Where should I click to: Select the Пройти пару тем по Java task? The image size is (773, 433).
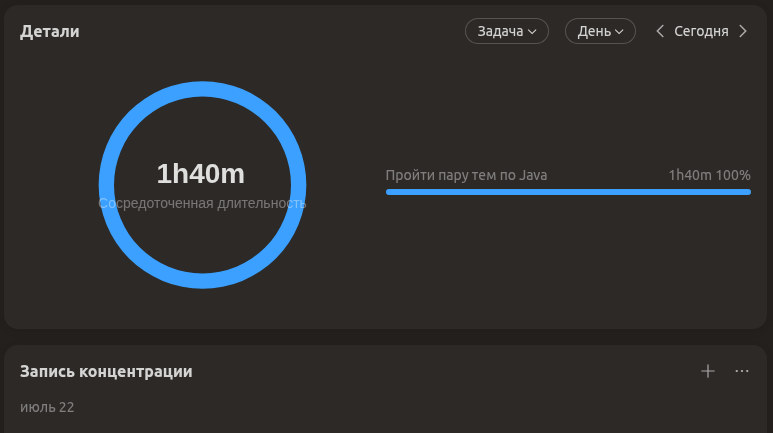(466, 175)
